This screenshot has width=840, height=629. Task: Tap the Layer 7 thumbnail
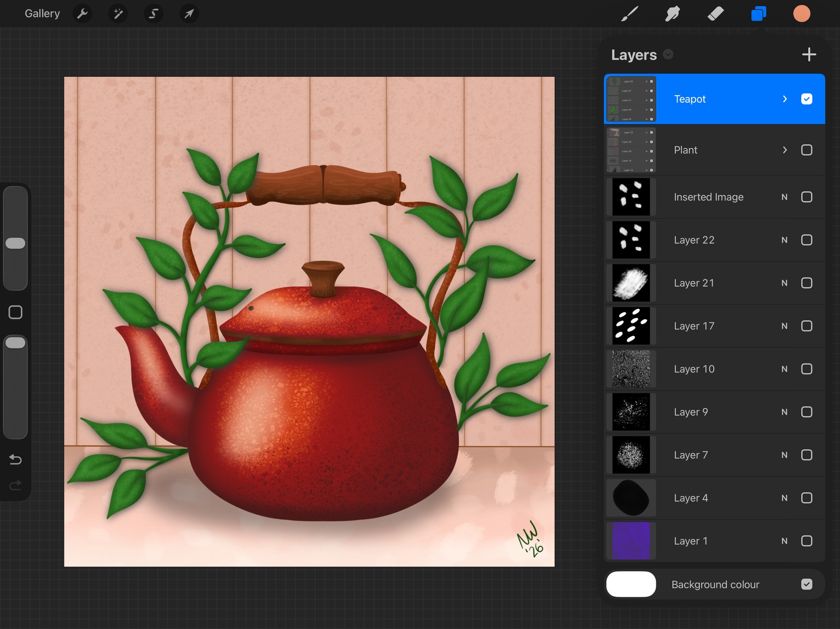point(631,455)
